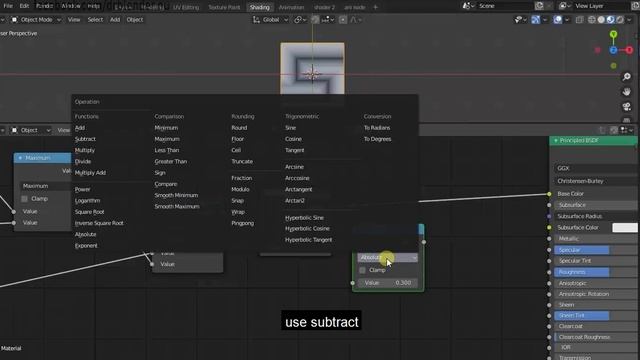Adjust the Sheen Tint slider
Screen dimensions: 640x360
(596, 316)
